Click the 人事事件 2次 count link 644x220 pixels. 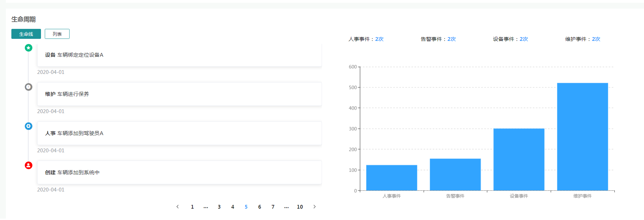coord(379,39)
